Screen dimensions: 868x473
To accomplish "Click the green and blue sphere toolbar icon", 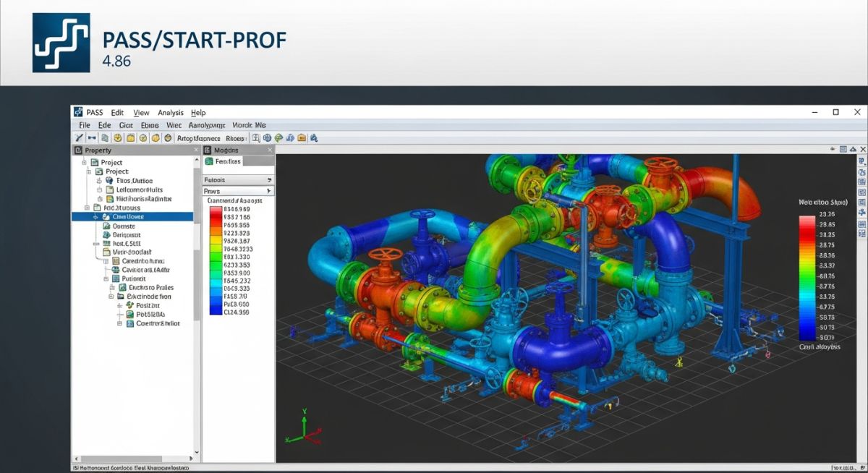I will pos(278,137).
